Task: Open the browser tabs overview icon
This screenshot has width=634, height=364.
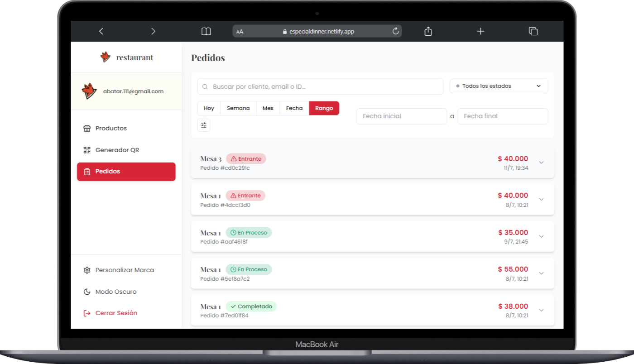Action: click(533, 31)
